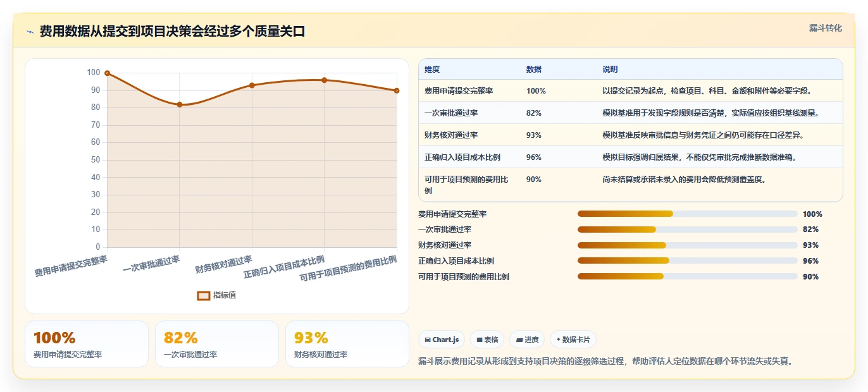This screenshot has height=392, width=868.
Task: Click the 漏斗转化 tag in the header
Action: coord(826,28)
